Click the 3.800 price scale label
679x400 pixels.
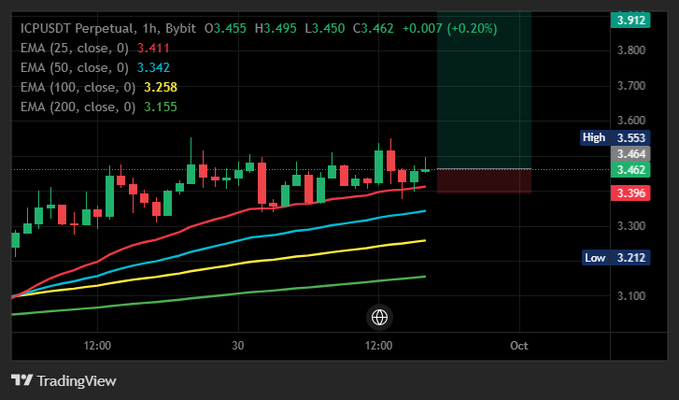click(631, 50)
